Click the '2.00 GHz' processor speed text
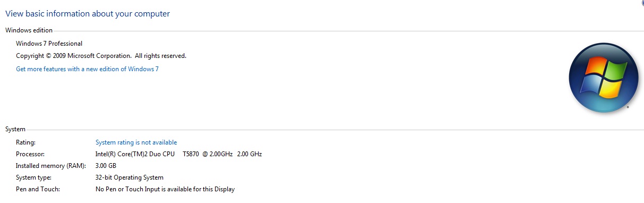This screenshot has height=203, width=644. 250,154
